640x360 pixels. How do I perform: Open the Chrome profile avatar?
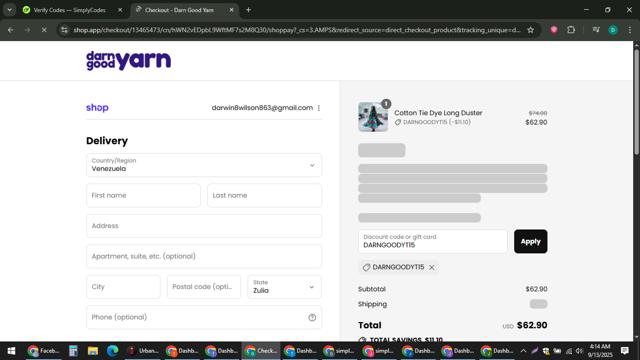click(613, 30)
